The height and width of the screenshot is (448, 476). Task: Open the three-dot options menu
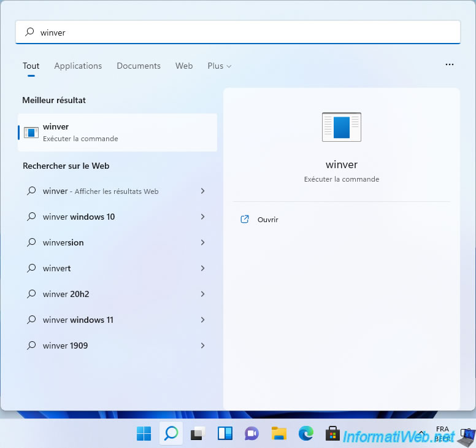click(x=449, y=64)
